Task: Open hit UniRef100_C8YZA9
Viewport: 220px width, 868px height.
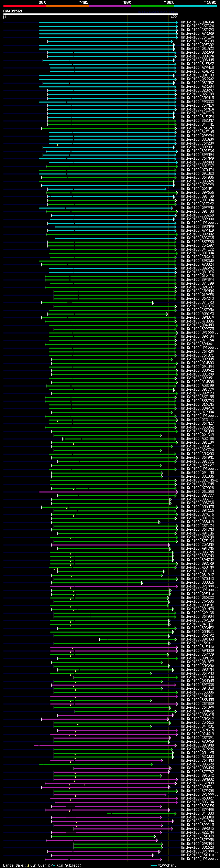Action: tap(197, 41)
